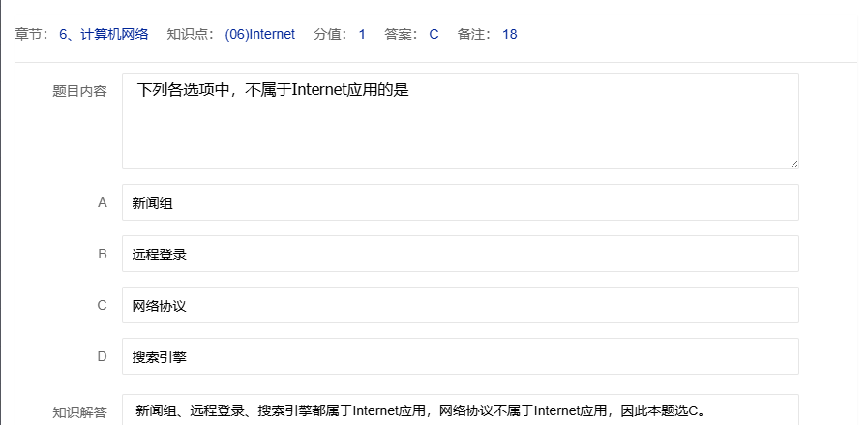Screen dimensions: 868x425
Task: Open the (06)Internet knowledge point link
Action: tap(259, 34)
